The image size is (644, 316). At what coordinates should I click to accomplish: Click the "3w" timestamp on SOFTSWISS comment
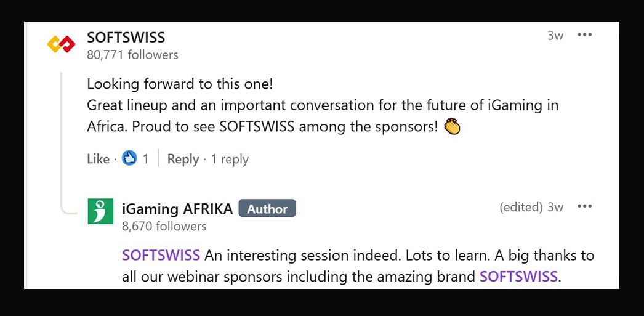click(555, 35)
